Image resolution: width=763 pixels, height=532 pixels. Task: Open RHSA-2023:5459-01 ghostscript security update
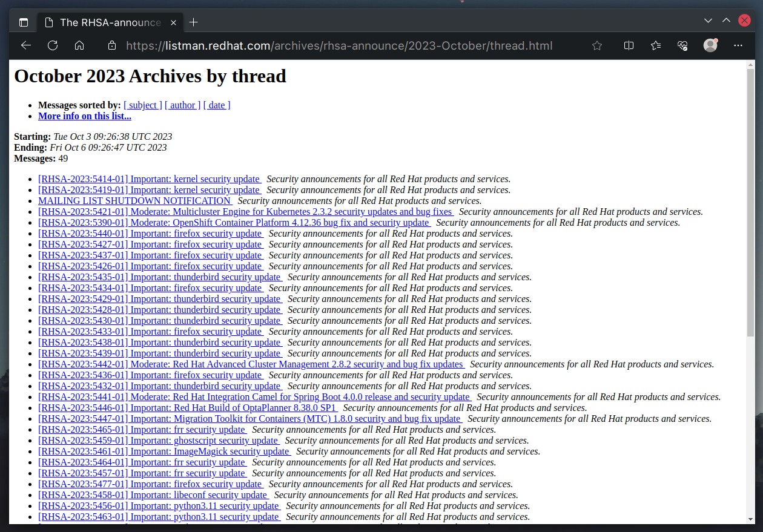(x=159, y=441)
